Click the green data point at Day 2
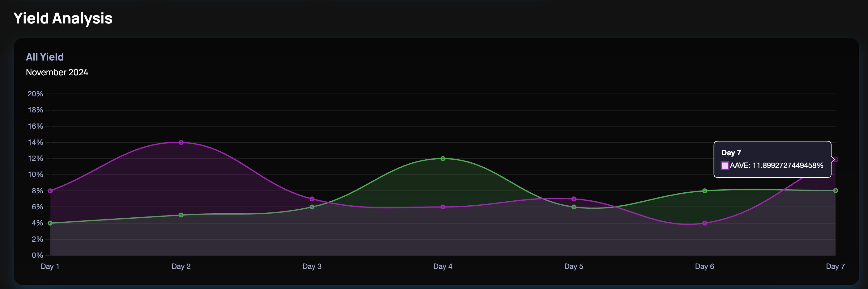Image resolution: width=868 pixels, height=289 pixels. click(x=181, y=215)
